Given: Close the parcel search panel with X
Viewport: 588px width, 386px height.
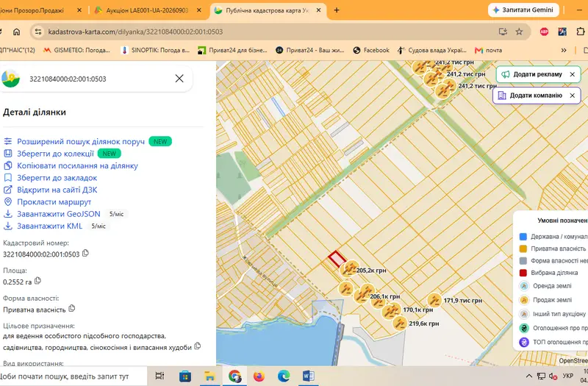Looking at the screenshot, I should pyautogui.click(x=179, y=79).
